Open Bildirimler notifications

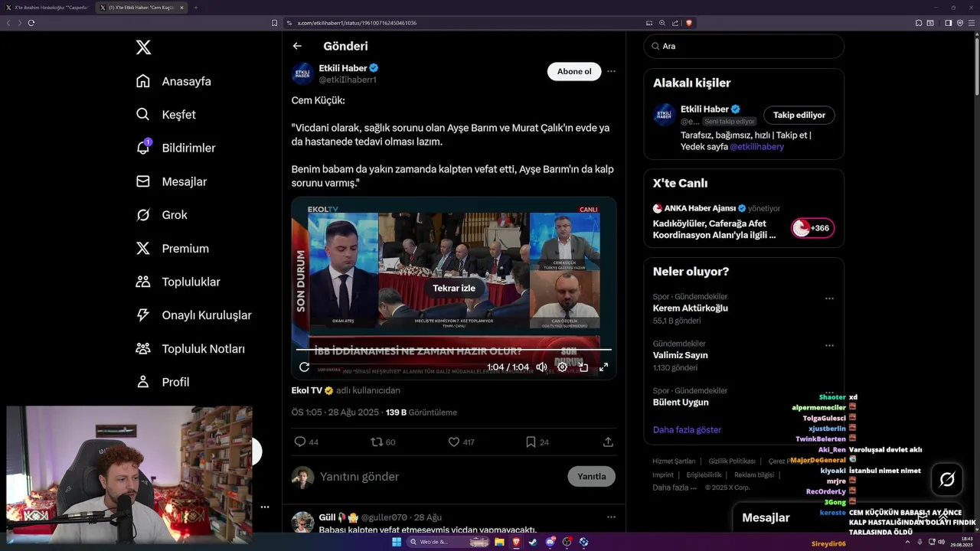[175, 148]
